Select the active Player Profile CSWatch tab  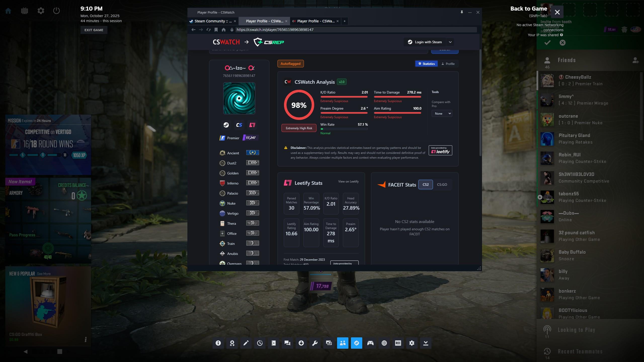tap(265, 21)
